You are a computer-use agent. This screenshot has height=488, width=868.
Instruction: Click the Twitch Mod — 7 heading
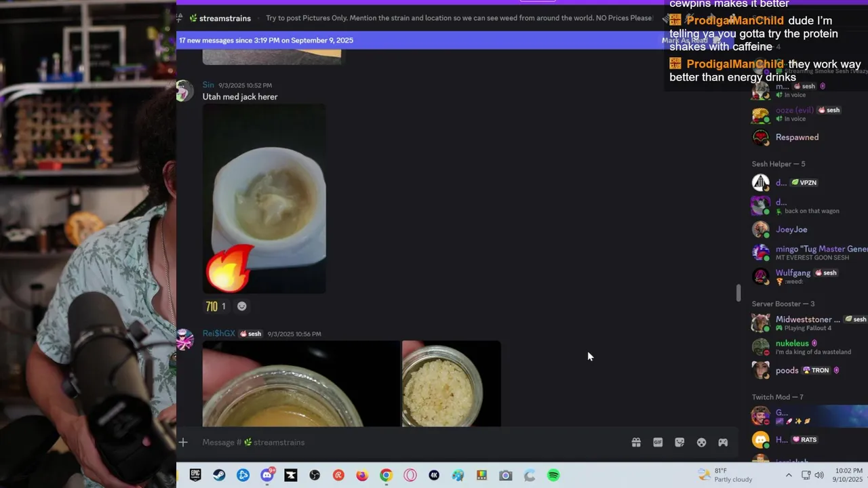click(x=777, y=397)
